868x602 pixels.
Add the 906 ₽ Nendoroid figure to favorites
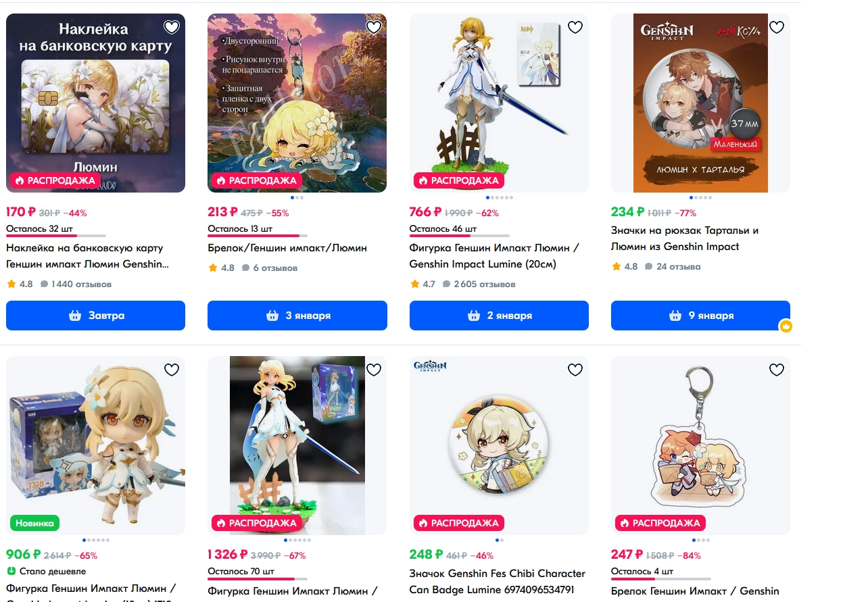click(172, 370)
